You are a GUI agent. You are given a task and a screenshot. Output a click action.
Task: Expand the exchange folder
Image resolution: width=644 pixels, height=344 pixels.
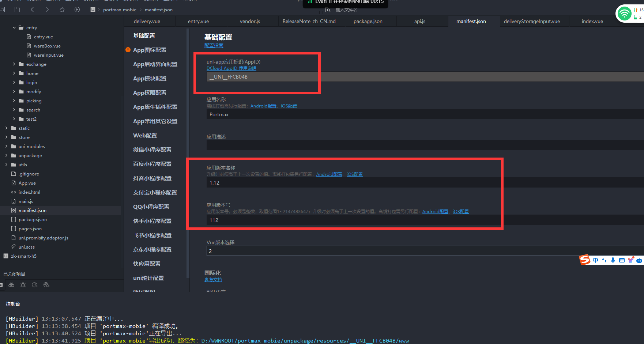click(14, 64)
